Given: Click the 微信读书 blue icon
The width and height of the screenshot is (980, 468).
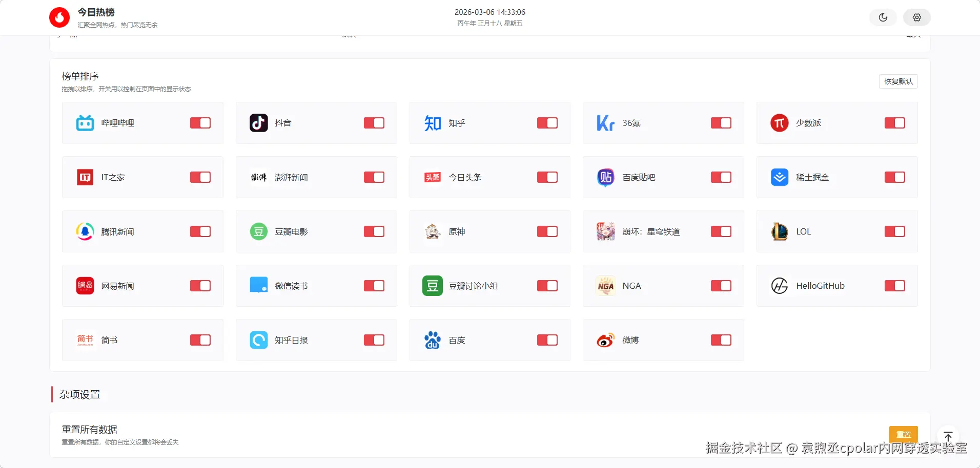Looking at the screenshot, I should click(259, 286).
